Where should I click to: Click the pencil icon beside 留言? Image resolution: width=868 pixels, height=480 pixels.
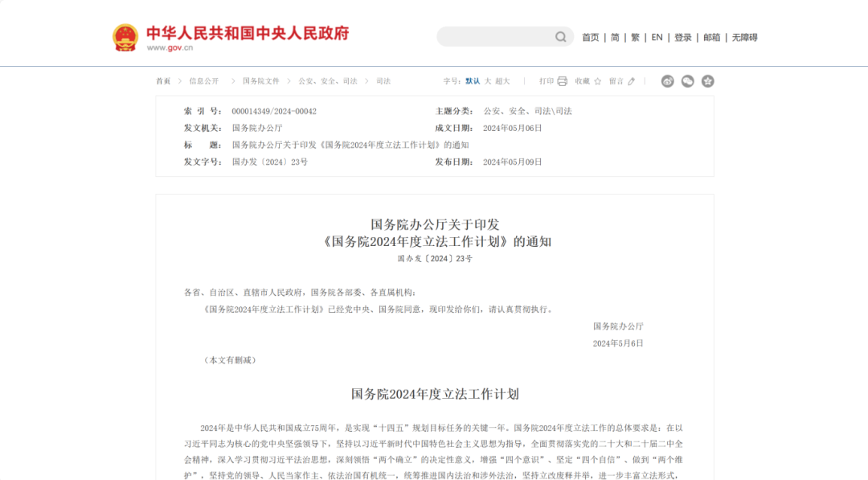pos(630,80)
